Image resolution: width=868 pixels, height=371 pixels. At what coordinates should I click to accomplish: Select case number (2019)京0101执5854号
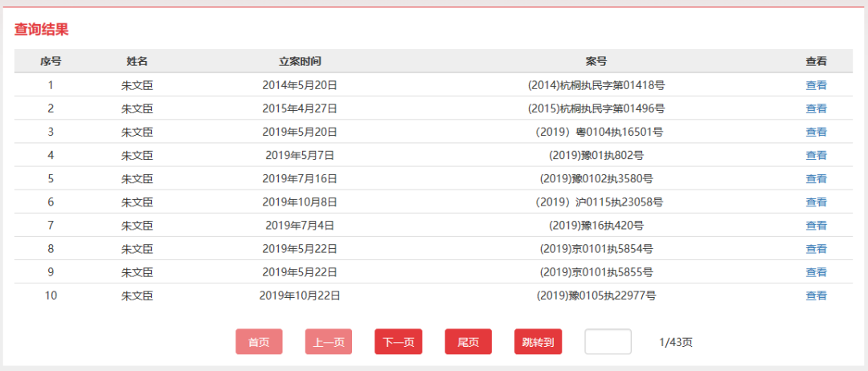pyautogui.click(x=596, y=250)
